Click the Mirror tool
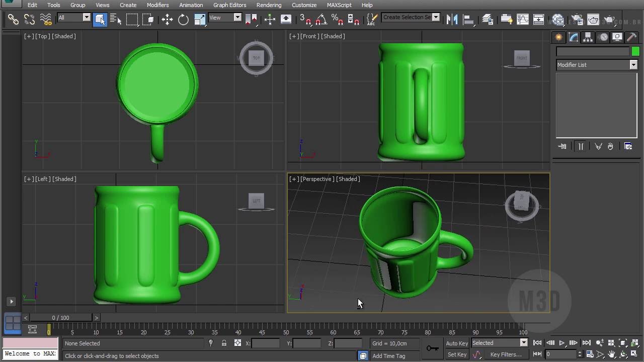 (452, 20)
